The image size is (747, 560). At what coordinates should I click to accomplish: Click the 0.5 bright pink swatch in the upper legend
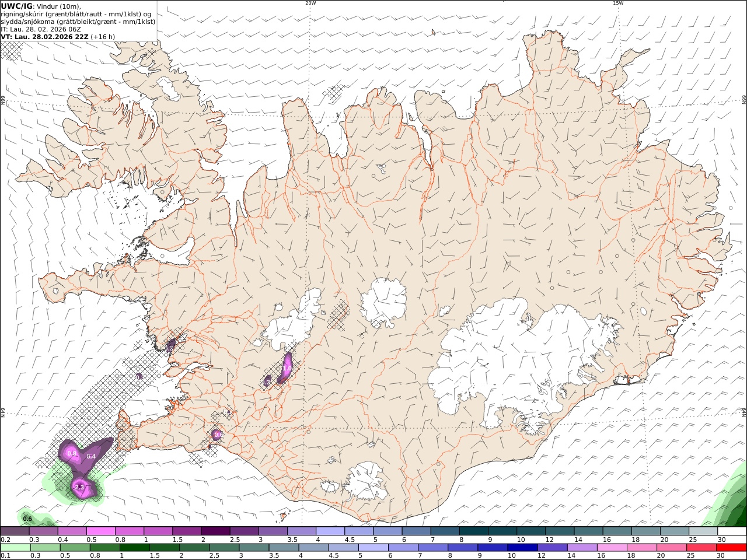100,531
